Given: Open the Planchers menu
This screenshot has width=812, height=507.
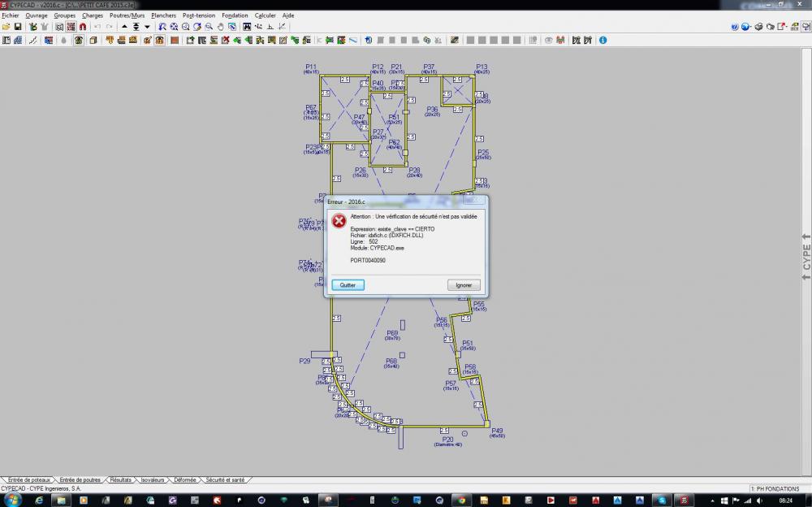Looking at the screenshot, I should [164, 15].
